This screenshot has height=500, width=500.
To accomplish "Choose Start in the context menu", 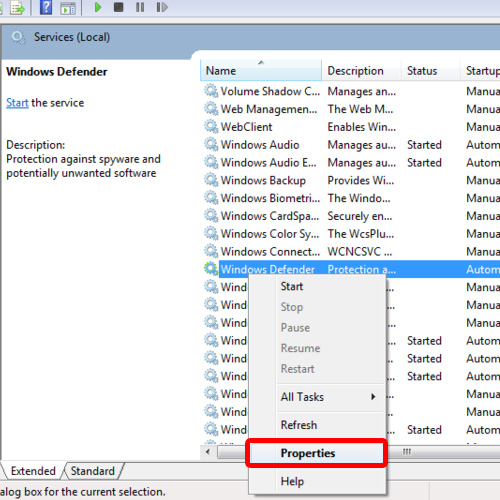I will pos(317,286).
